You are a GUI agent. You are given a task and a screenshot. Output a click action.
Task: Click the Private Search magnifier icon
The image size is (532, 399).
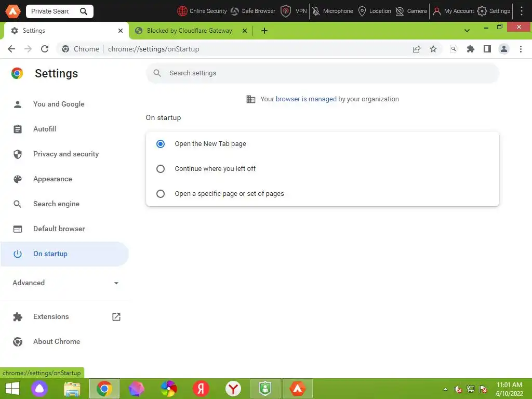[x=84, y=11]
